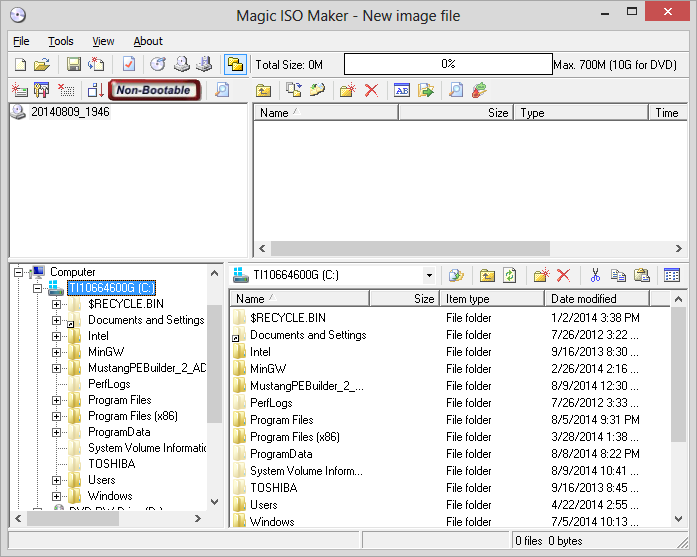Click the rightmost image toolbar icon

tap(480, 90)
